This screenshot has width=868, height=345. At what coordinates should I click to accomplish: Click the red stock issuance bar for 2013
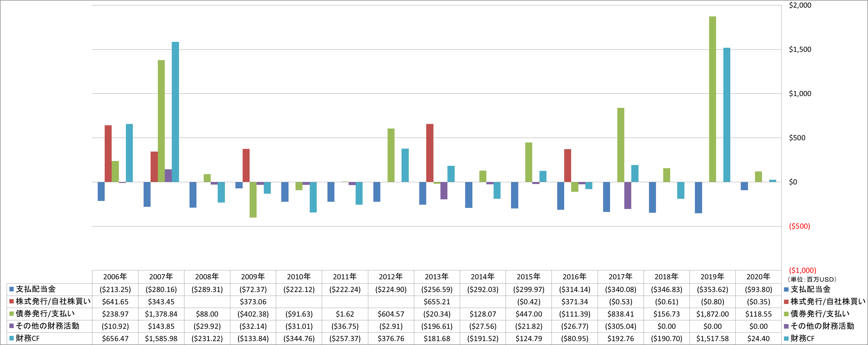click(x=430, y=153)
